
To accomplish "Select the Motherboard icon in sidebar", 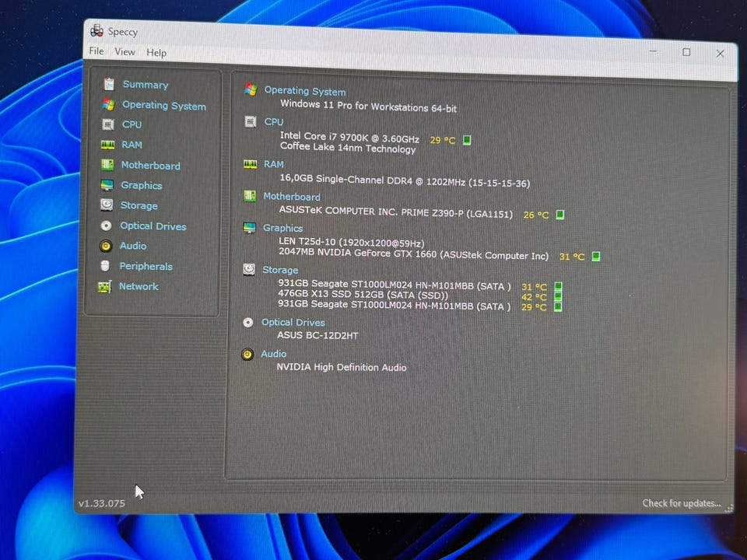I will click(x=107, y=165).
